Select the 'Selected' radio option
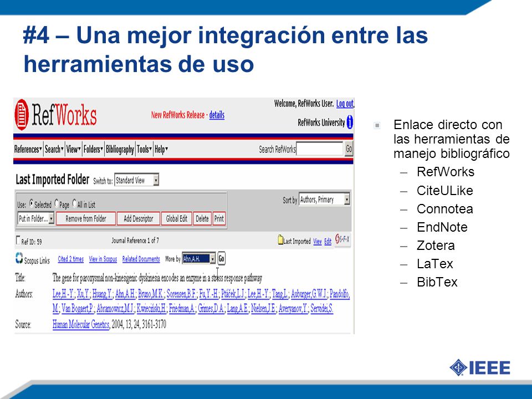The height and width of the screenshot is (399, 532). [31, 203]
